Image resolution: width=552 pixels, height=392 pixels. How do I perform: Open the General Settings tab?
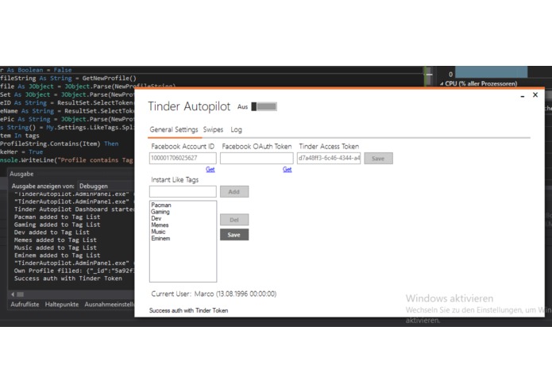174,129
